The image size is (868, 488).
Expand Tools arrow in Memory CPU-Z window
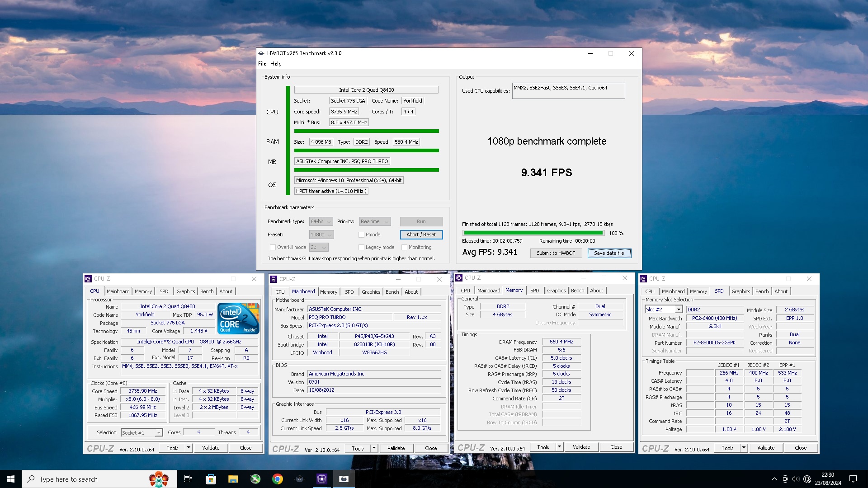pyautogui.click(x=559, y=447)
